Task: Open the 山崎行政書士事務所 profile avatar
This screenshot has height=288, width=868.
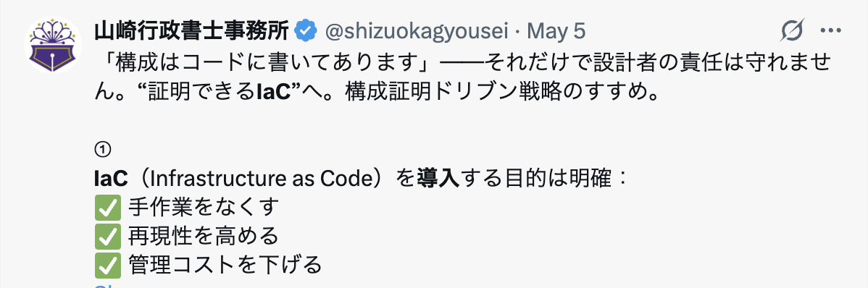Action: click(53, 45)
